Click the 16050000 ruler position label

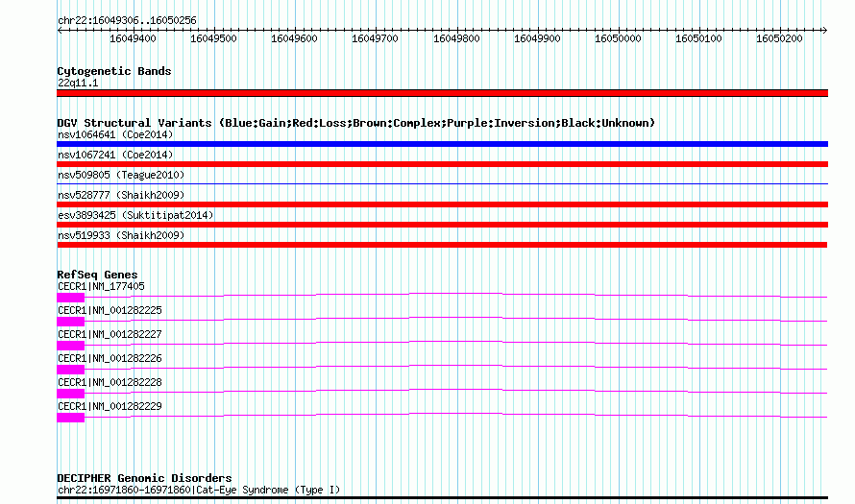618,38
